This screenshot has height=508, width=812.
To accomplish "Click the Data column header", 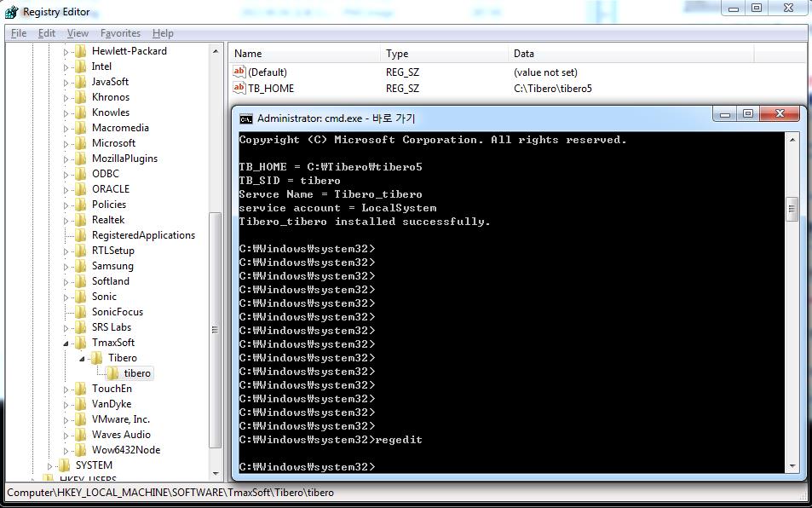I will click(x=524, y=54).
